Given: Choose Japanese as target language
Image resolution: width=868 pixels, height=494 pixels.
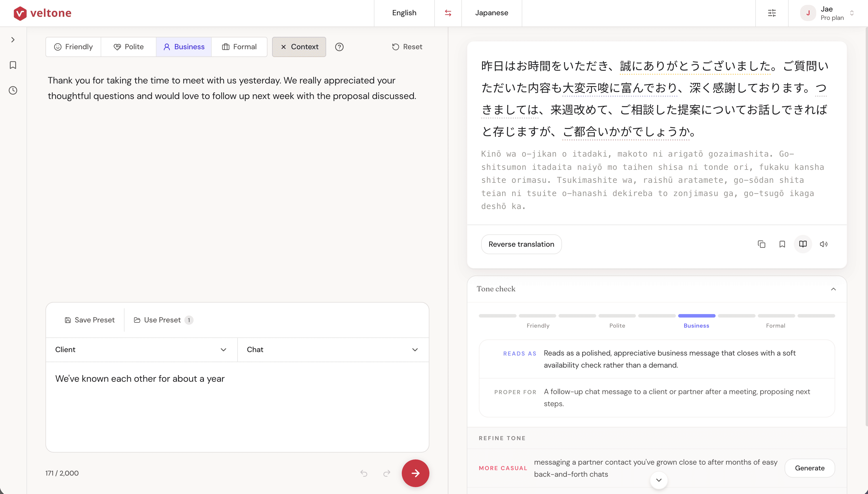Looking at the screenshot, I should point(492,13).
